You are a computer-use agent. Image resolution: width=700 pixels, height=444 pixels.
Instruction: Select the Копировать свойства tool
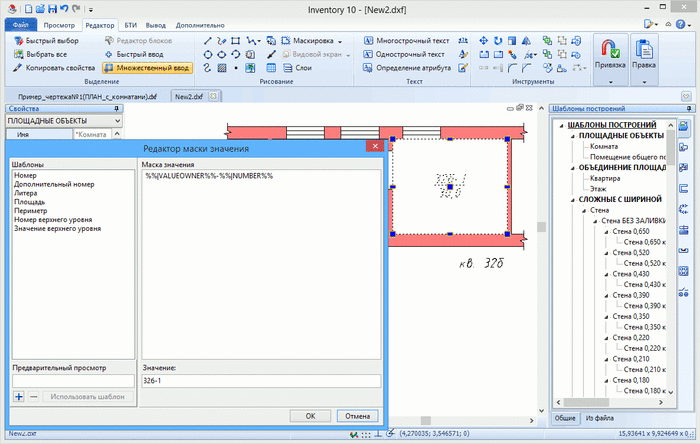(x=19, y=68)
